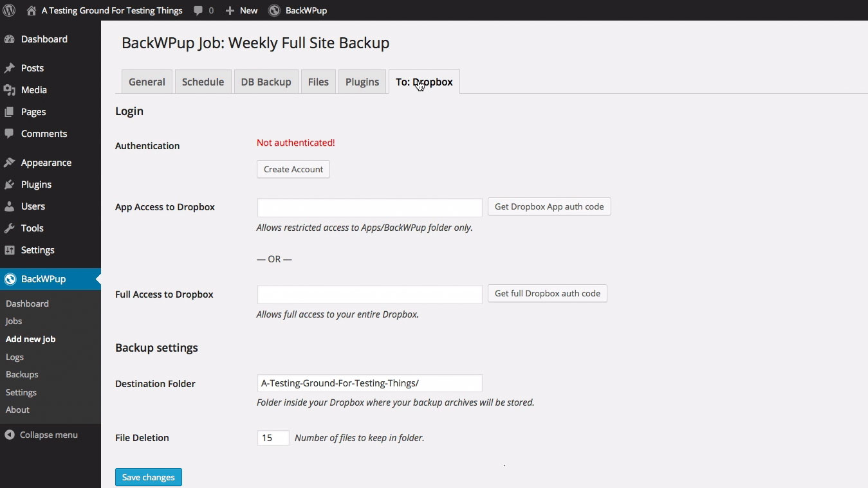868x488 pixels.
Task: Click the Plugins plug icon
Action: coord(9,185)
